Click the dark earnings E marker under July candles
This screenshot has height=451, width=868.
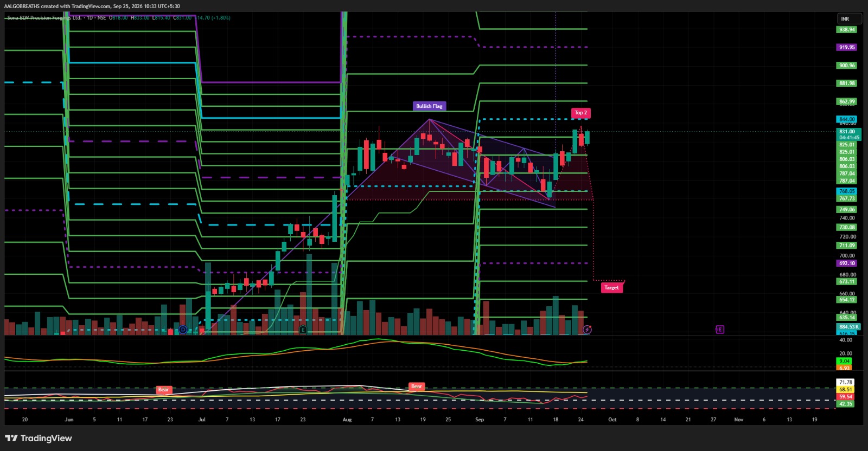303,330
